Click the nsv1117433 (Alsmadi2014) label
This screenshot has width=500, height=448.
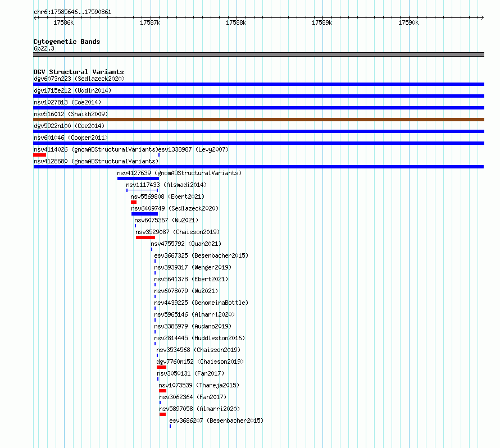click(x=166, y=185)
